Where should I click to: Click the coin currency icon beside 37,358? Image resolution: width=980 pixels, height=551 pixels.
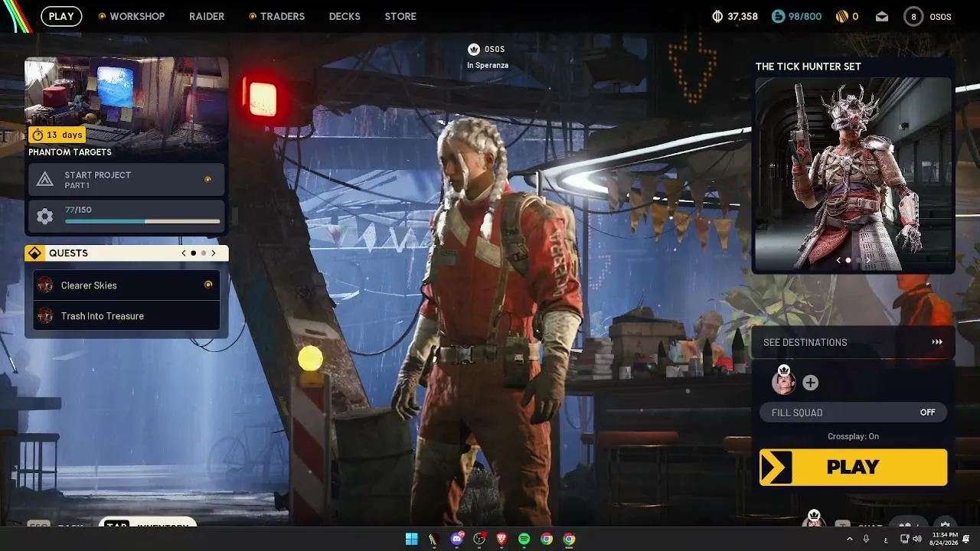pos(717,16)
